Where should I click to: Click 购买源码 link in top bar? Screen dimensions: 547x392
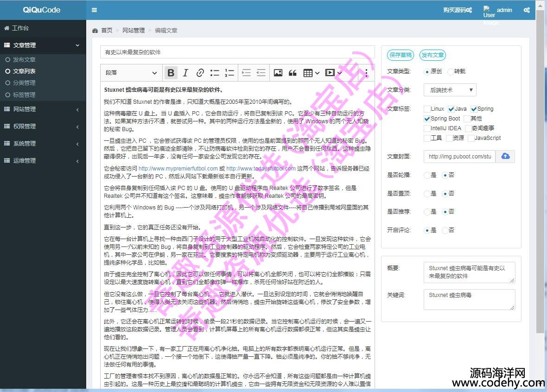(458, 10)
